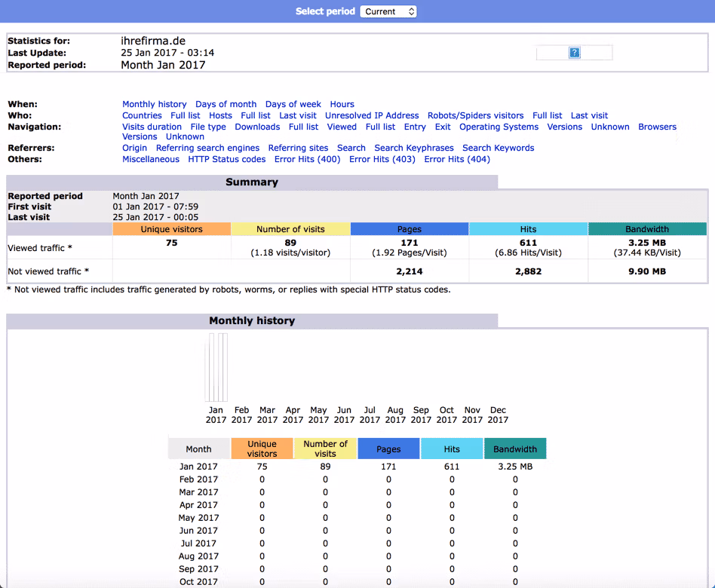View Operating Systems statistics

(x=499, y=127)
